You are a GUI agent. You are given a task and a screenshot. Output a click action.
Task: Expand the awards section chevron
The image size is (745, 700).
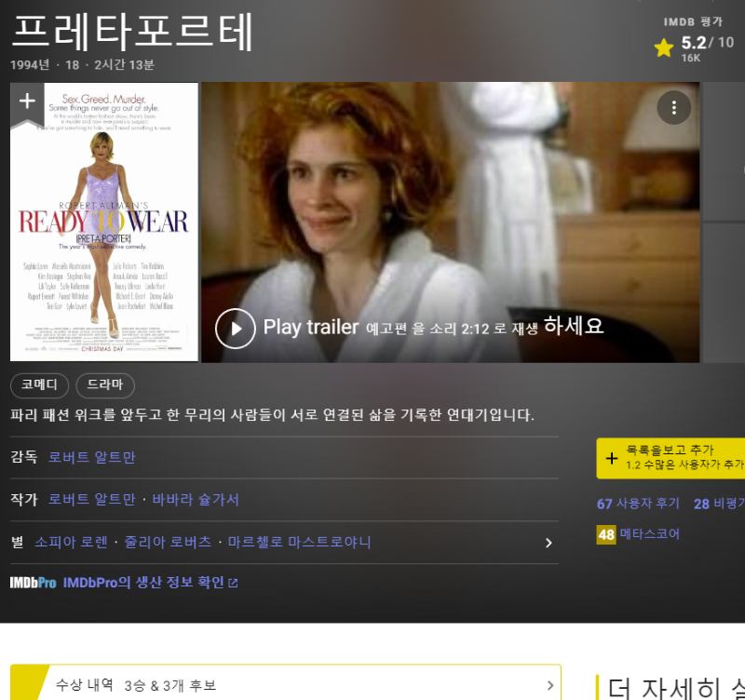click(x=549, y=686)
